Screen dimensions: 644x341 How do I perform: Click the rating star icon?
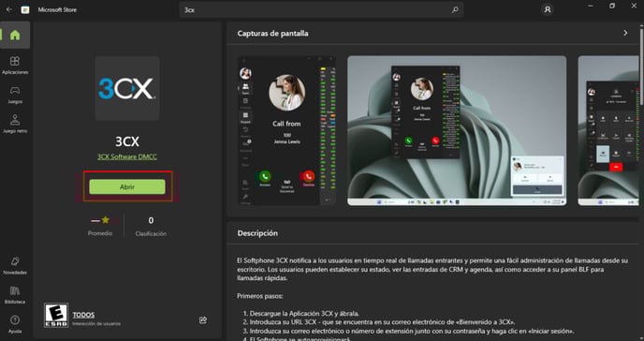pos(106,220)
